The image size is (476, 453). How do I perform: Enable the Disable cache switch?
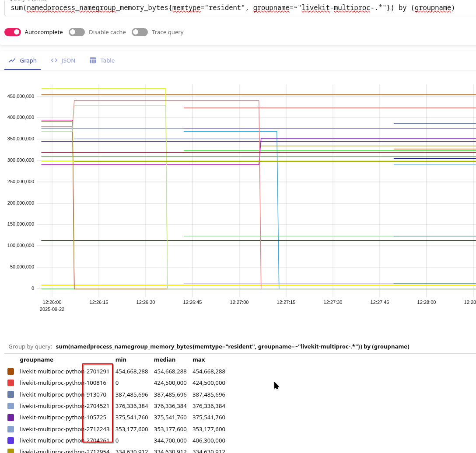(x=77, y=32)
